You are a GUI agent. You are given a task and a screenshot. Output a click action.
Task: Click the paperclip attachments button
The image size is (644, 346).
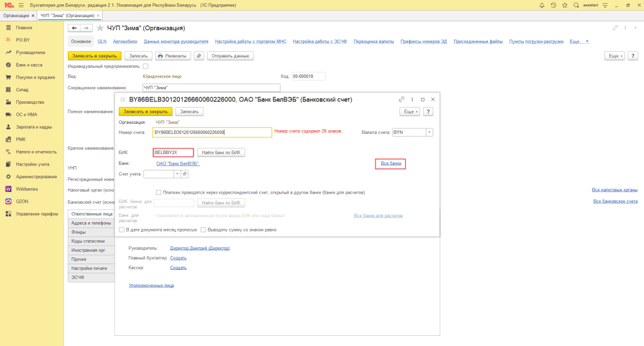(199, 55)
